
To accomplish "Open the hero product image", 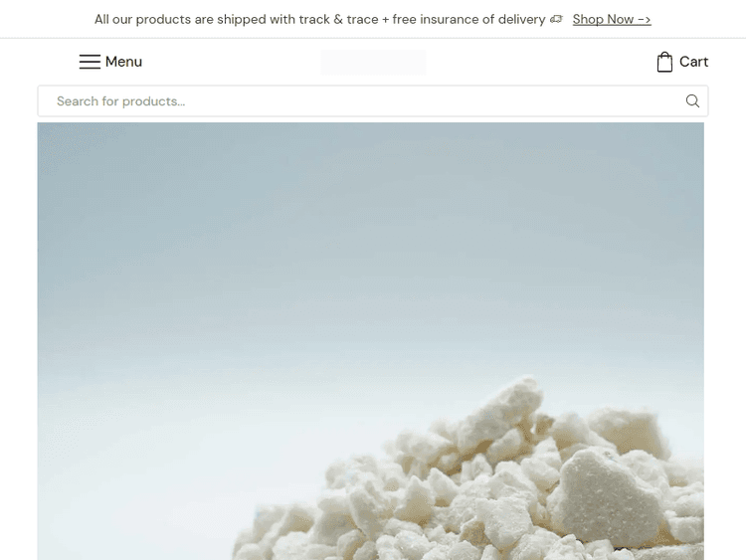I will point(371,341).
